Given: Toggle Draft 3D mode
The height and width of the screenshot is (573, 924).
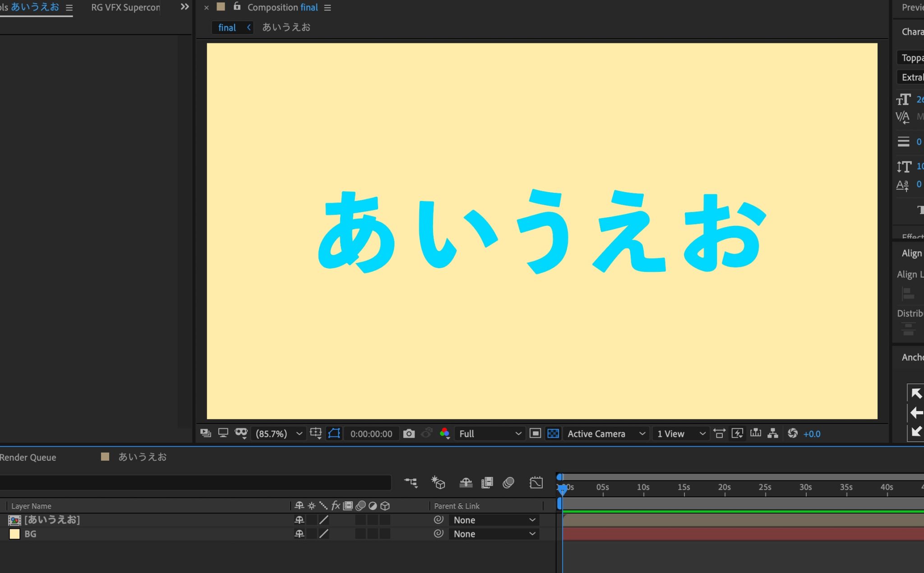Looking at the screenshot, I should tap(438, 482).
